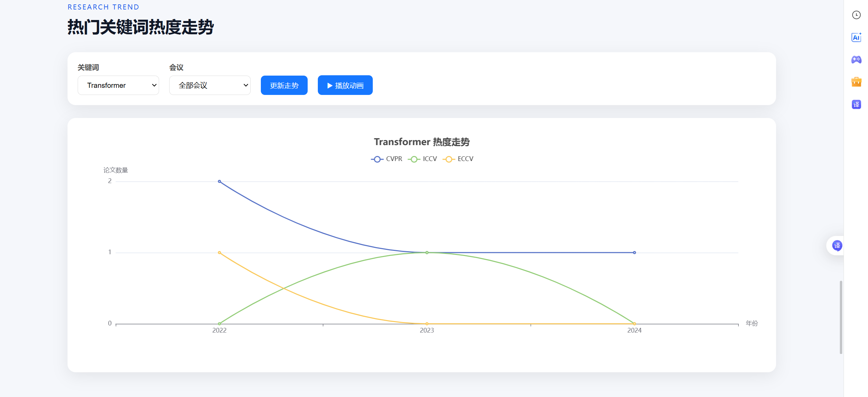Image resolution: width=868 pixels, height=397 pixels.
Task: Toggle ECCV series in chart legend
Action: (x=458, y=159)
